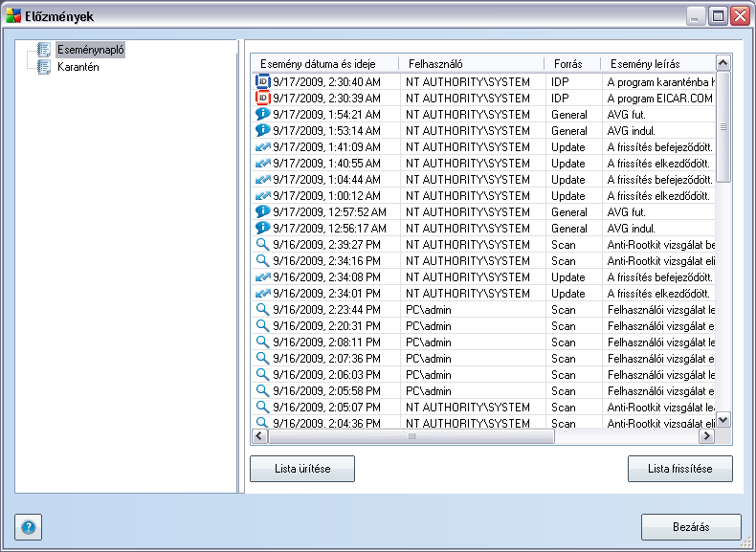This screenshot has height=552, width=756.
Task: Click the scan magnifier icon at 2:06:03 PM
Action: coord(262,375)
